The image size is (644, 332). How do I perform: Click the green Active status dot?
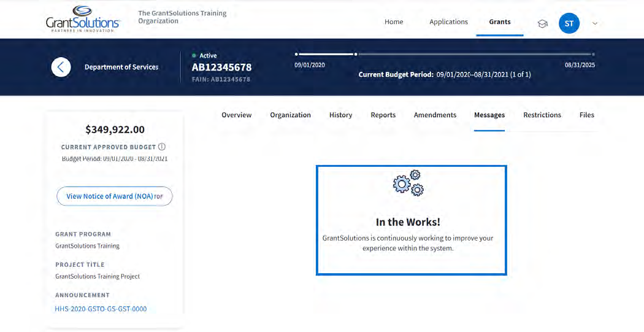point(194,56)
